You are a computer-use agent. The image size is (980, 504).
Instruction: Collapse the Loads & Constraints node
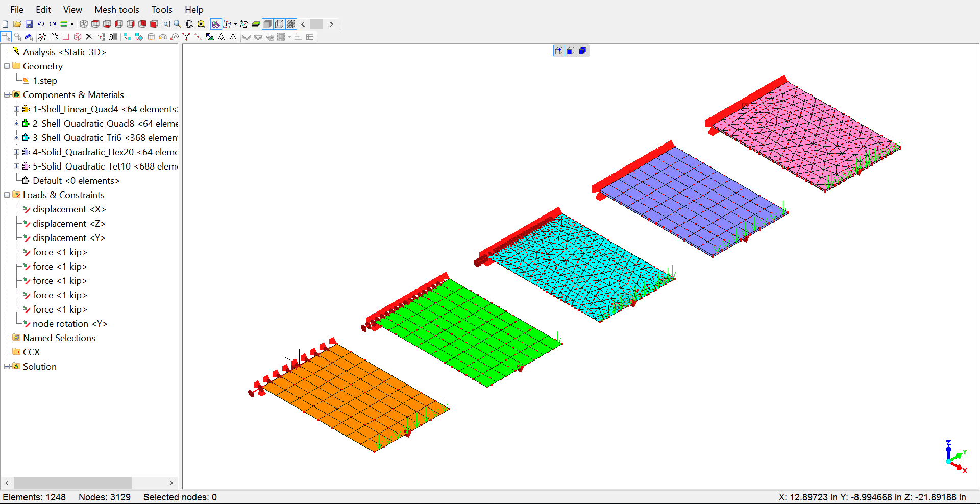(x=7, y=195)
